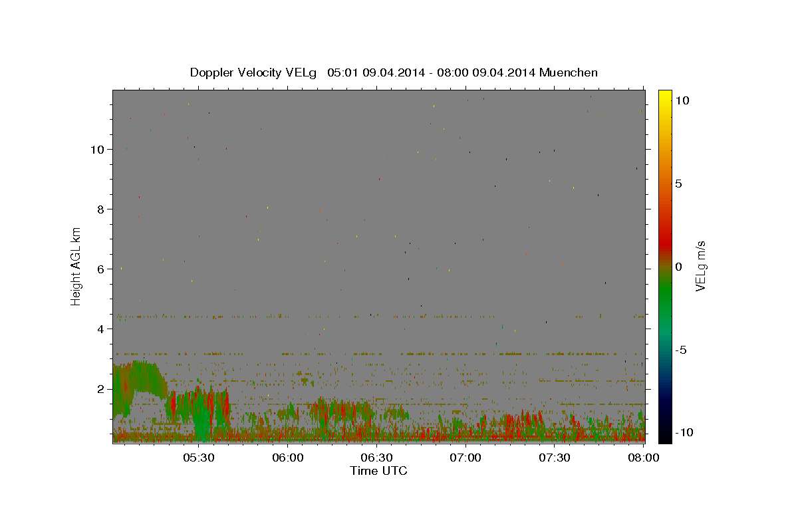Screen dimensions: 798x532
Task: Select the 07:00 time tick label
Action: [x=466, y=458]
